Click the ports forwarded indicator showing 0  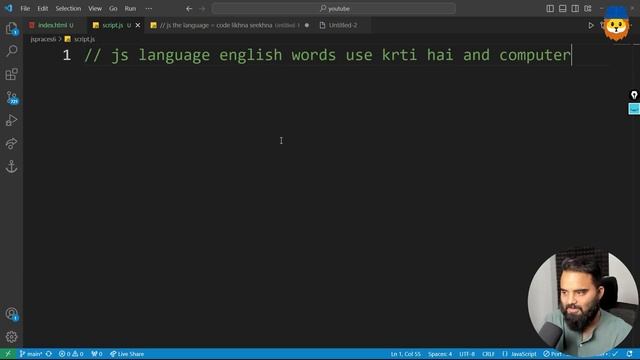pyautogui.click(x=97, y=354)
